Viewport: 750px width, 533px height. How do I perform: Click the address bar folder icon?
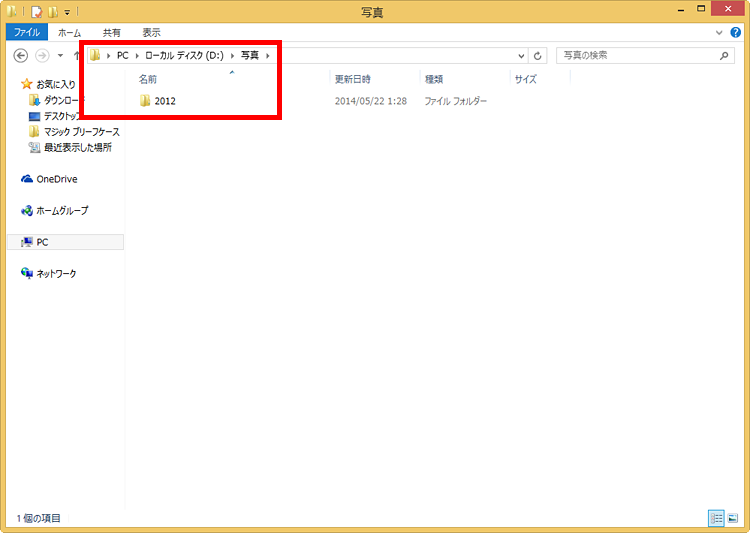pyautogui.click(x=95, y=55)
